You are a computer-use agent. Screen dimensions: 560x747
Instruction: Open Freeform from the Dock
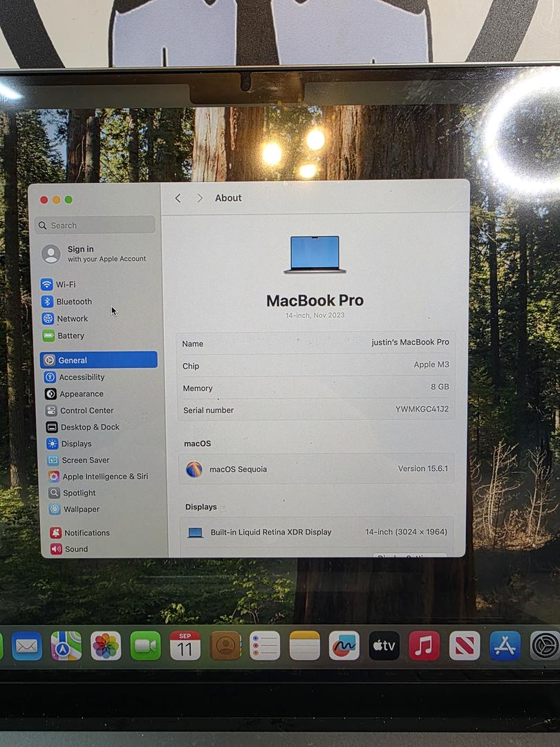click(x=344, y=646)
